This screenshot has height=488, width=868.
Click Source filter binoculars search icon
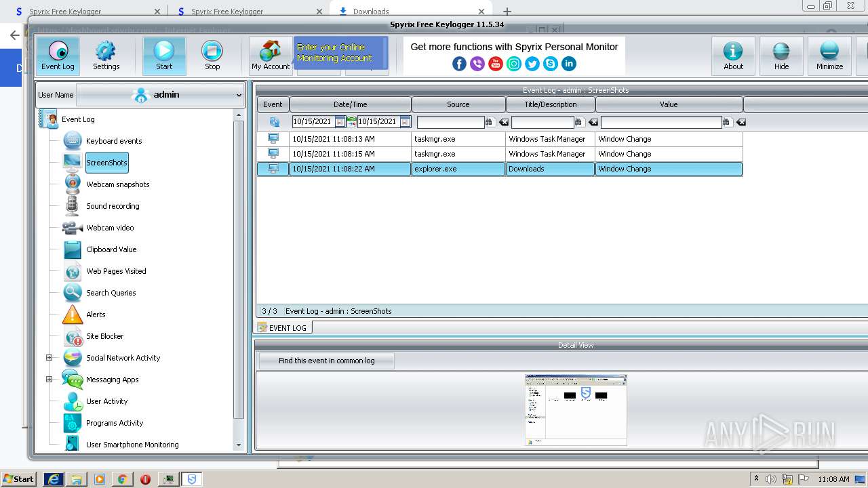(x=490, y=122)
